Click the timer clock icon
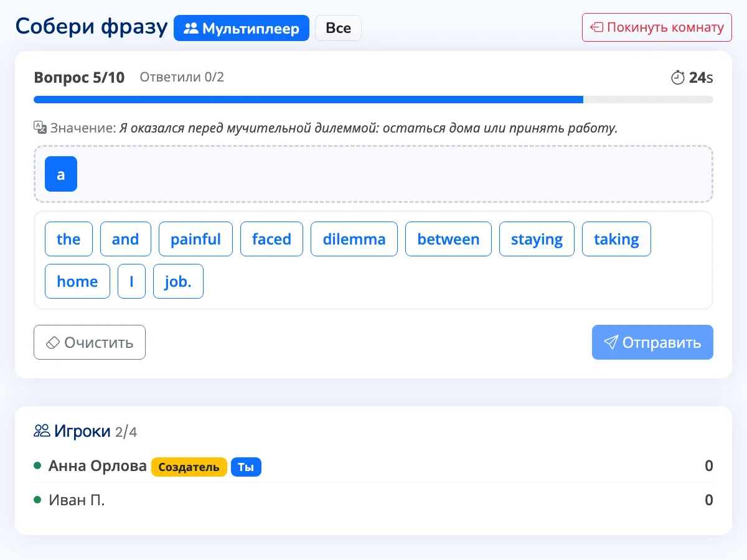The width and height of the screenshot is (747, 560). coord(677,78)
